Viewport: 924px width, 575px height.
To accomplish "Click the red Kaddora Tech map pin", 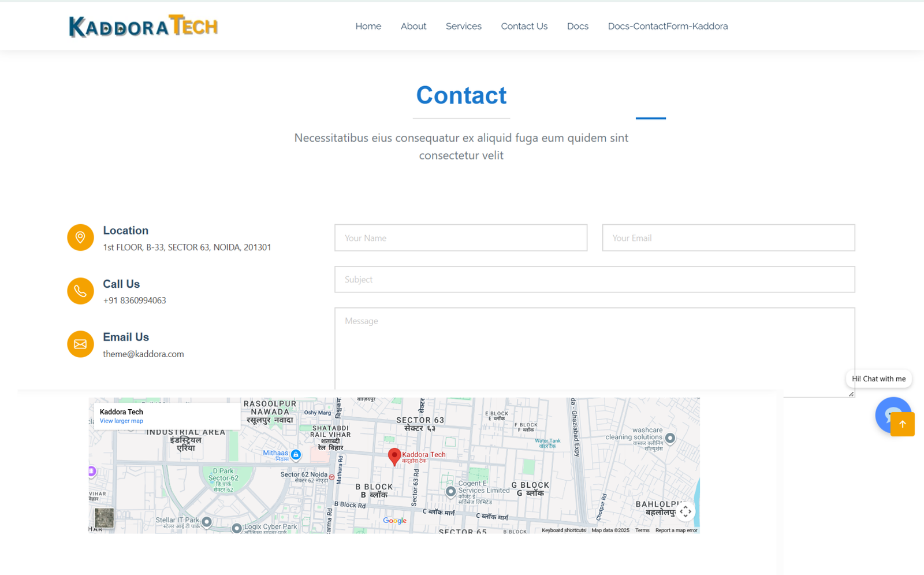I will tap(394, 457).
